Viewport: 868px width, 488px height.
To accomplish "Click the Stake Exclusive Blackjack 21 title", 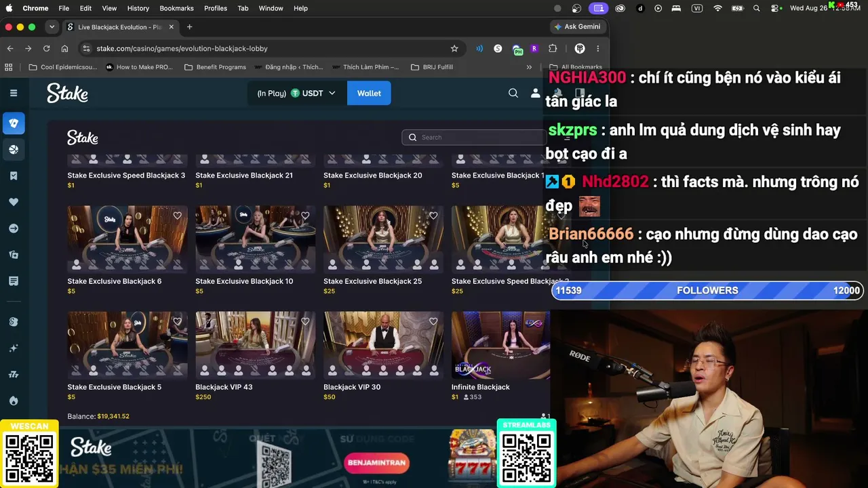I will 244,176.
